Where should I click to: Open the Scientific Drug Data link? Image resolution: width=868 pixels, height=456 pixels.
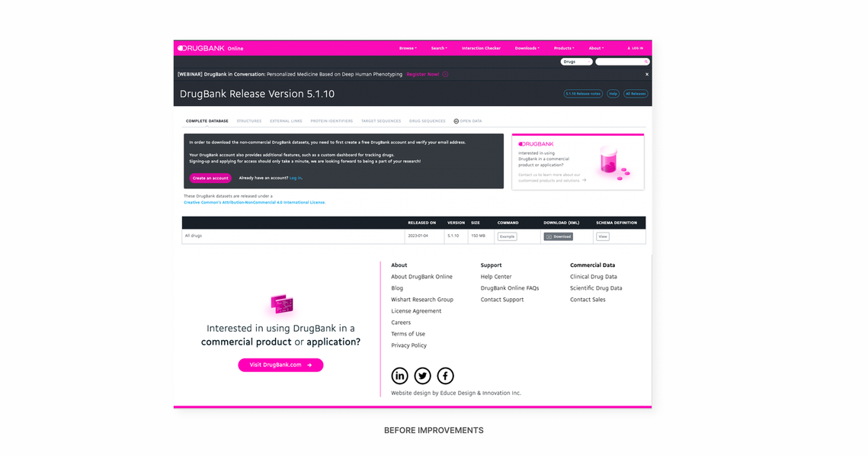tap(596, 288)
